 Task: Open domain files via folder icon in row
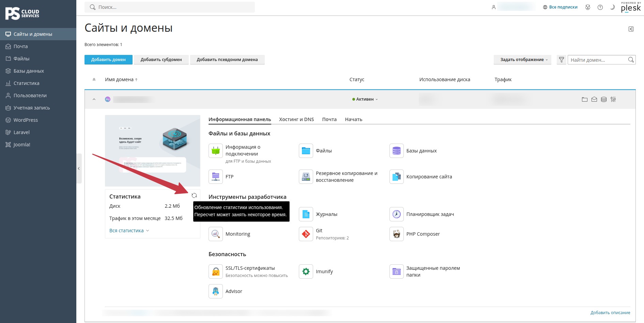(x=585, y=99)
